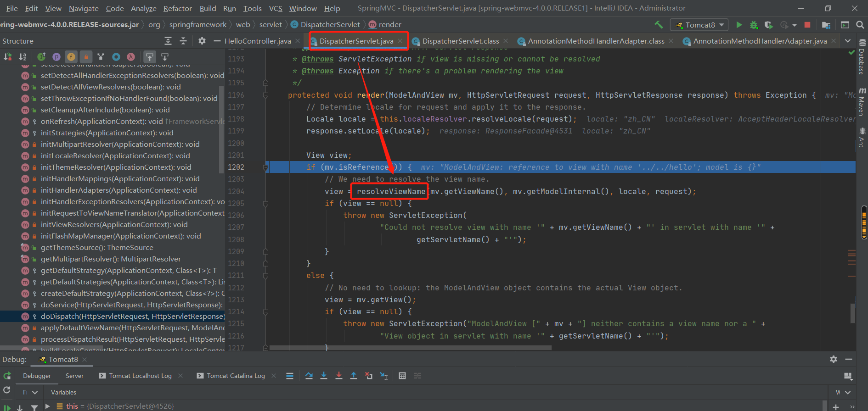Click 'springframework' breadcrumb segment

[x=198, y=25]
